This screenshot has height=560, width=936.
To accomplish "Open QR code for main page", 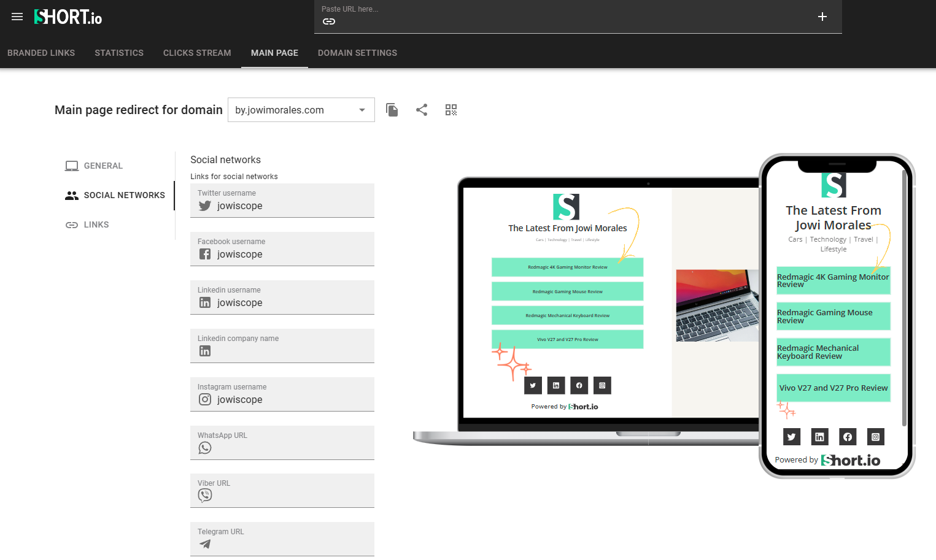I will click(451, 110).
